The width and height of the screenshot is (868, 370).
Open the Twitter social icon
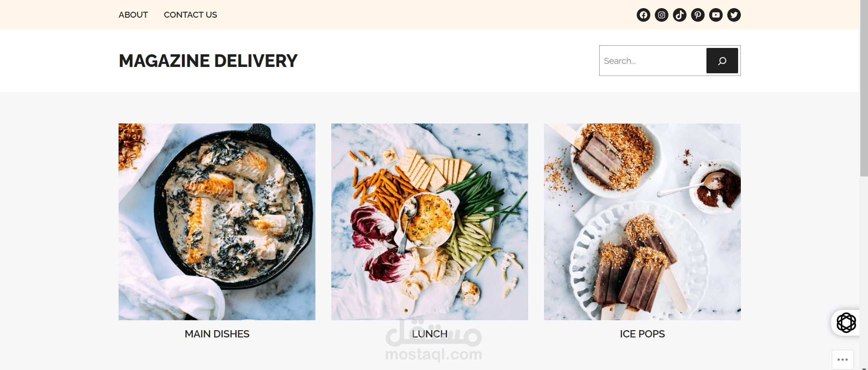pyautogui.click(x=734, y=15)
